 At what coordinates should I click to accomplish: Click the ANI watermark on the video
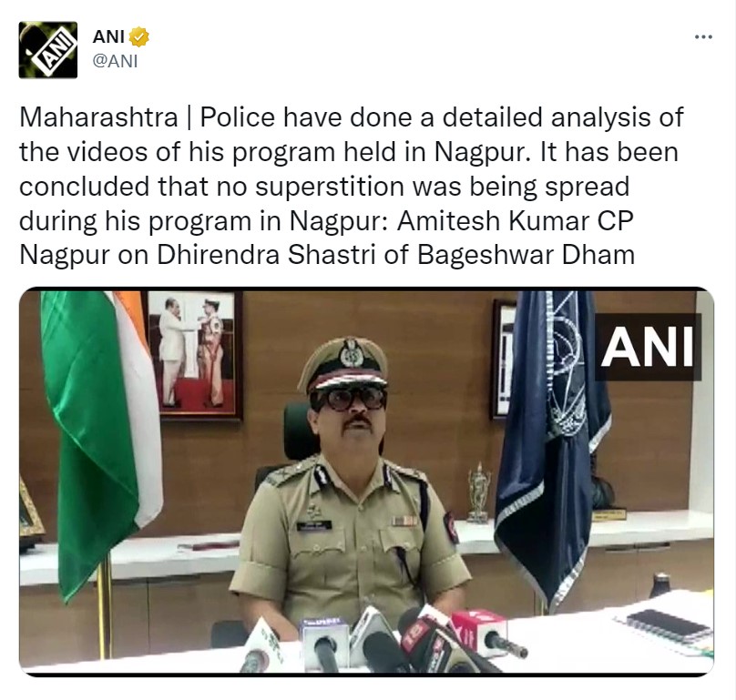pyautogui.click(x=648, y=347)
